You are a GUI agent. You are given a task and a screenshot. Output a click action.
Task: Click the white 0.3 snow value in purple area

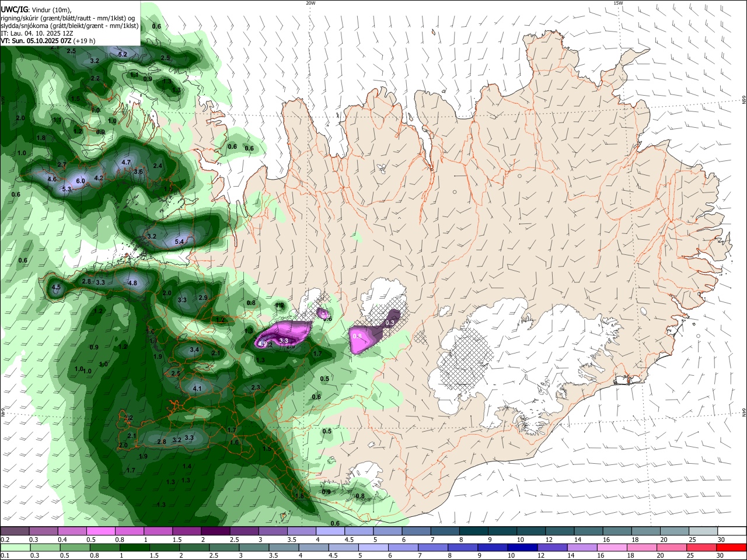pos(390,323)
